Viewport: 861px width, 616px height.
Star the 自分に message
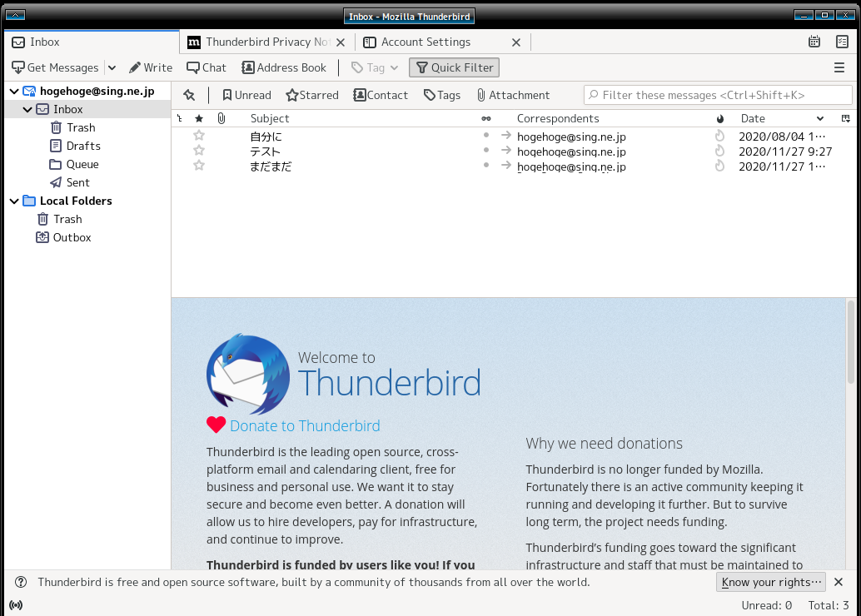[199, 135]
